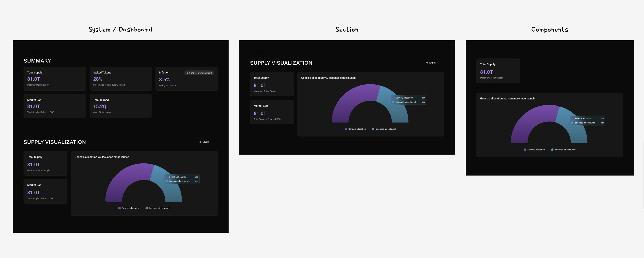Click '40% of total supply' caption
The image size is (644, 258).
[x=102, y=112]
